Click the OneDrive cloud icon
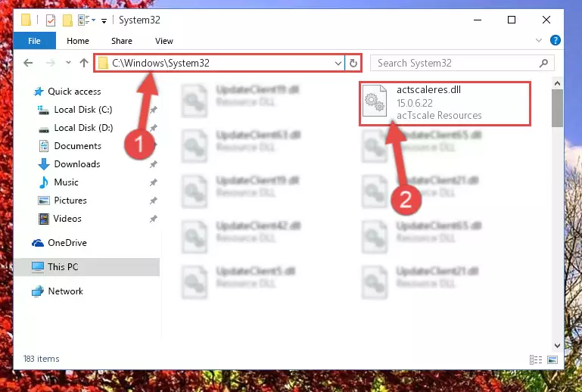 [x=38, y=243]
